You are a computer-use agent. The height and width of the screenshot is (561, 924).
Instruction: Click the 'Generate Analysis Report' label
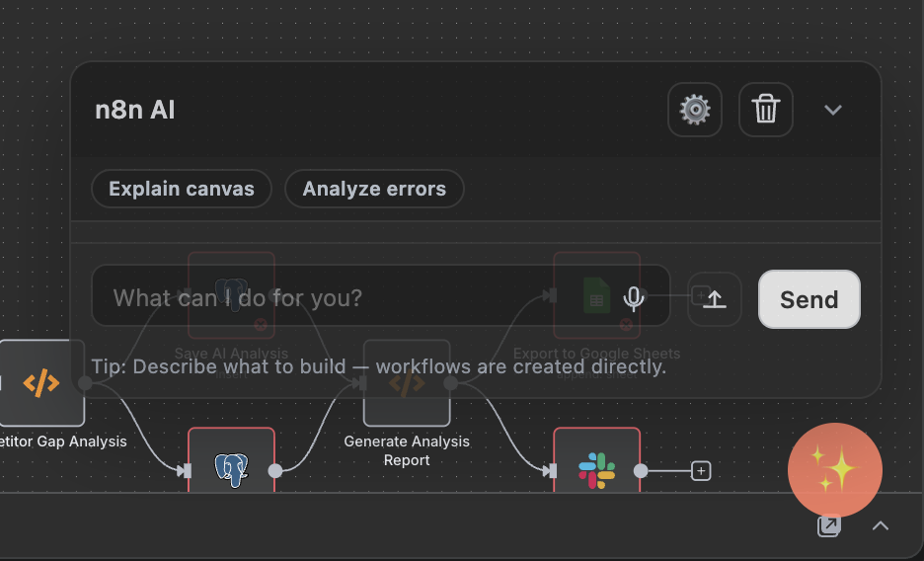tap(407, 450)
